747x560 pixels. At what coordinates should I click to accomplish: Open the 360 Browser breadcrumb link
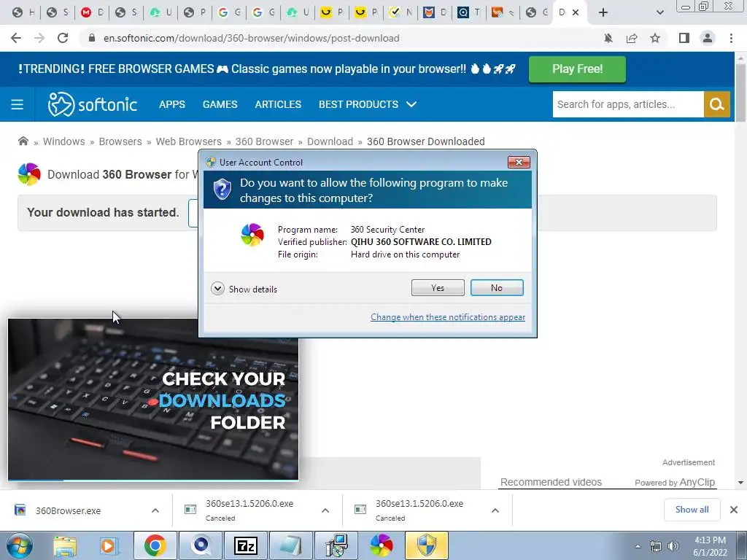[x=264, y=141]
